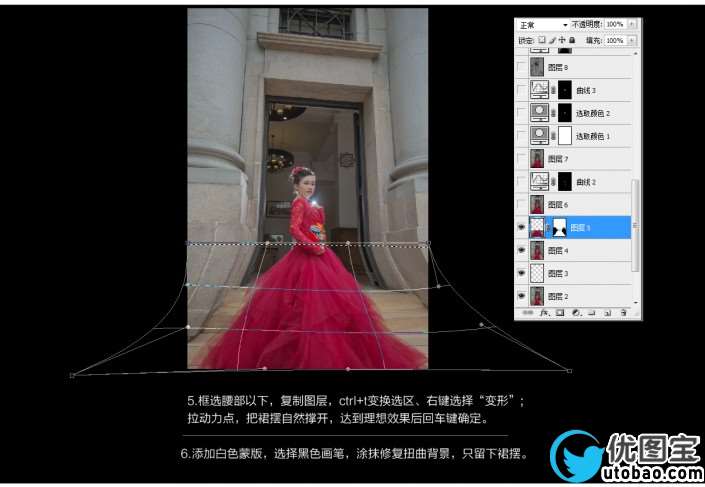Toggle lock all padlock icon

572,40
